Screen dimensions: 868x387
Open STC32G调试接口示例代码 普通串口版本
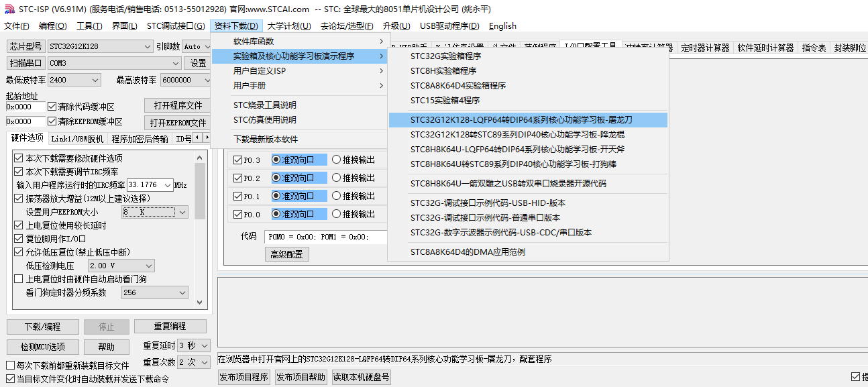tap(528, 218)
